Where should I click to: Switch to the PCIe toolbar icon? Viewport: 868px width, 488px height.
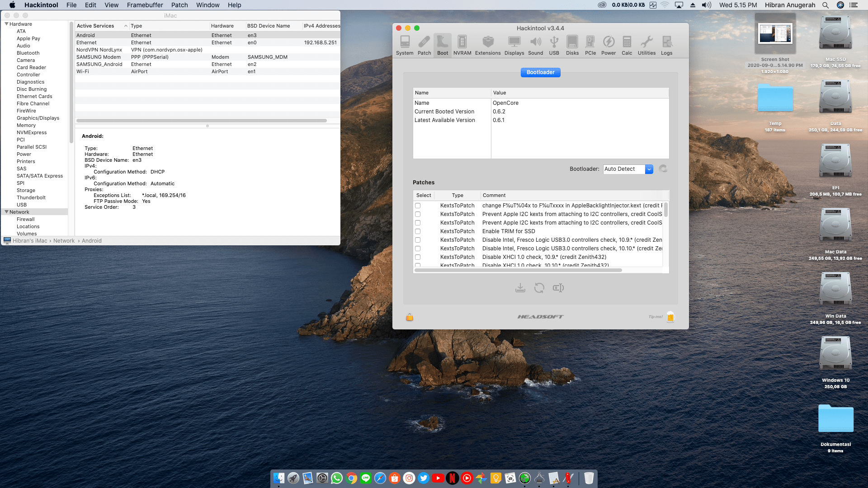590,45
